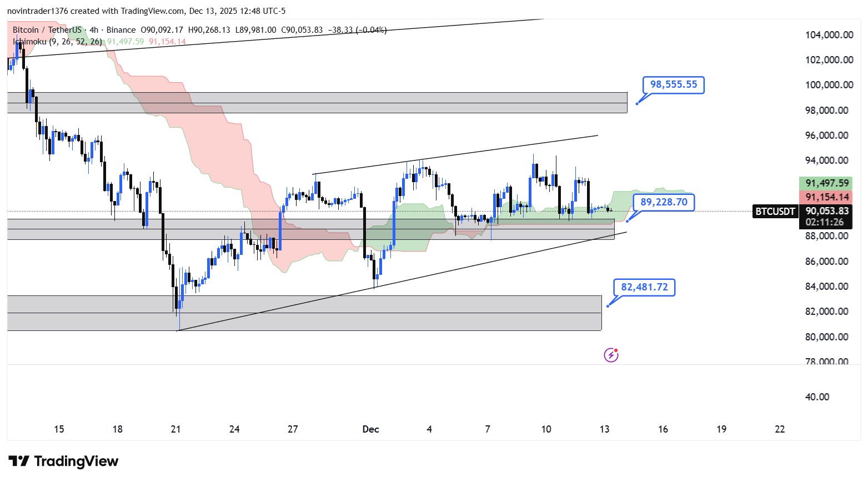Select the 89,228.70 price callout
Screen dimensions: 868x482
coord(664,202)
